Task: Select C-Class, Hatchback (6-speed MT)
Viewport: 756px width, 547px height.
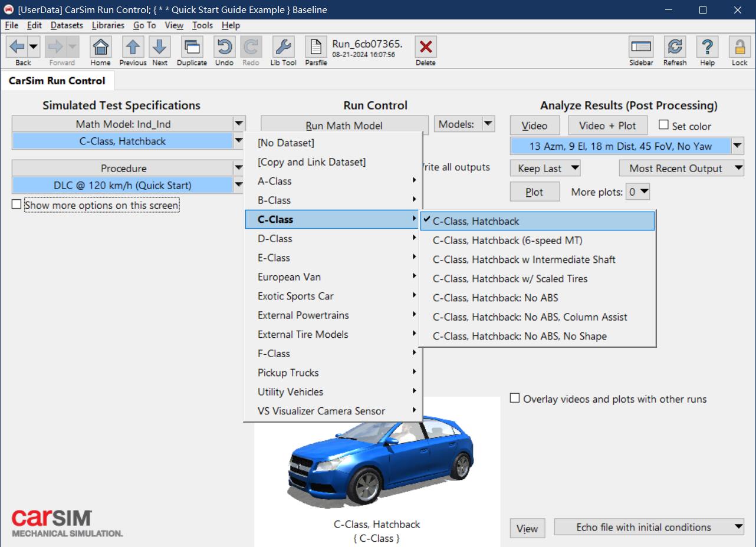Action: [x=537, y=240]
